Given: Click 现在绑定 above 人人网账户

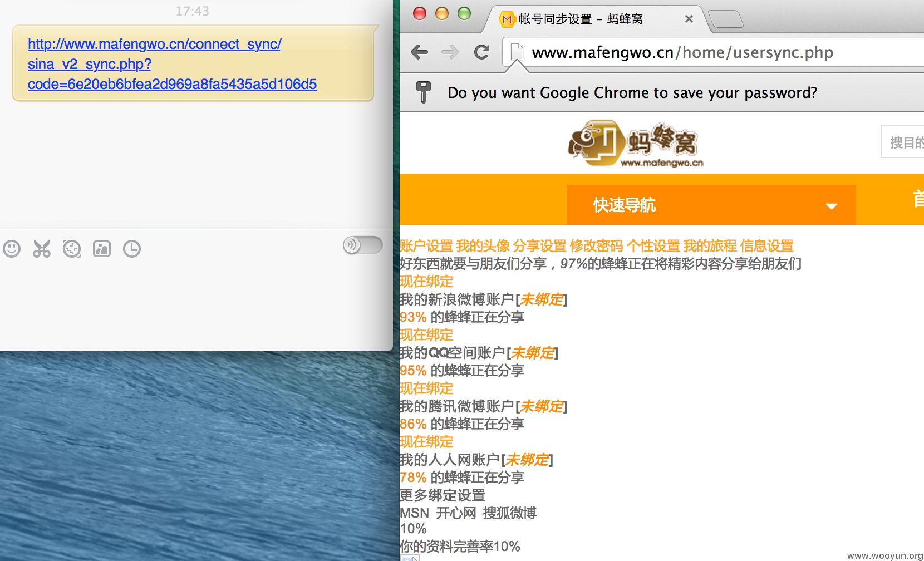Looking at the screenshot, I should 426,441.
